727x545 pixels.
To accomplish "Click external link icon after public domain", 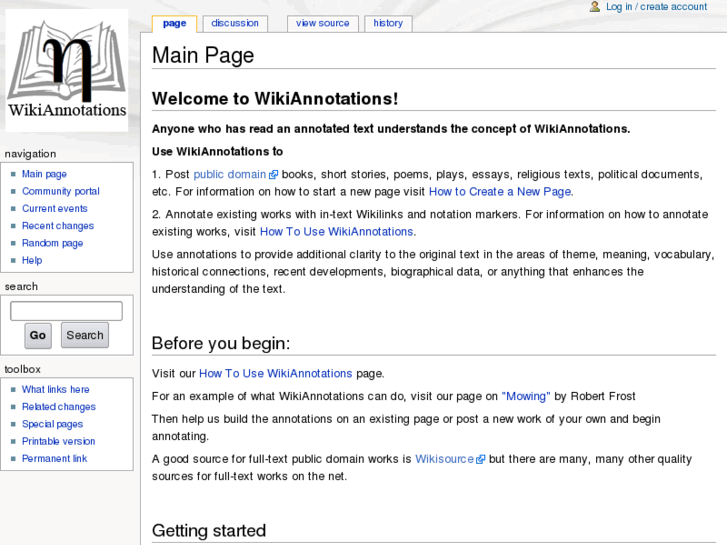I will pyautogui.click(x=274, y=174).
